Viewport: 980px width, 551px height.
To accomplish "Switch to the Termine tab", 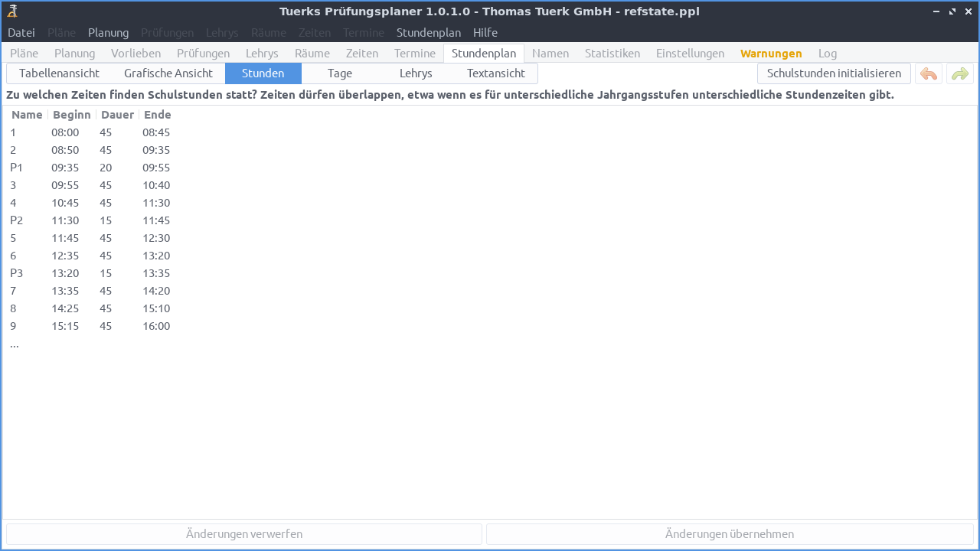I will click(x=415, y=54).
